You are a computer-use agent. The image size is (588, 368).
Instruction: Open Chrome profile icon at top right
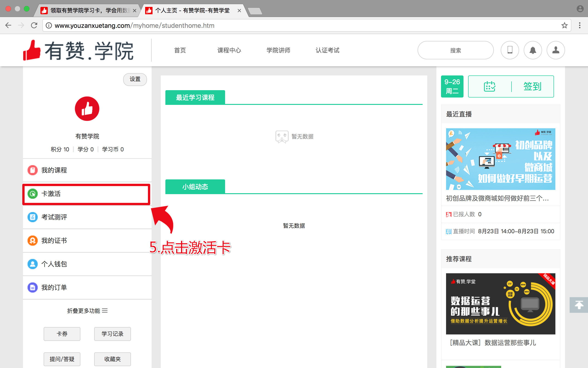[x=580, y=9]
